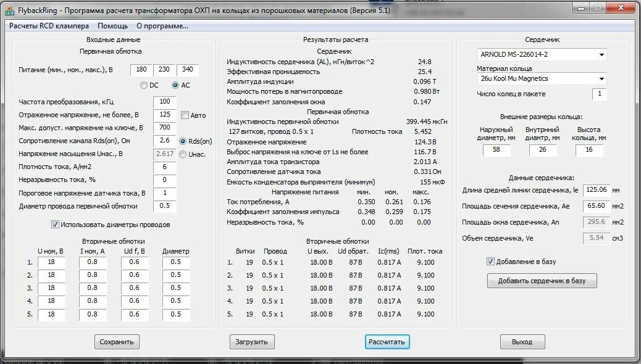Click minimum supply voltage field 180
This screenshot has width=641, height=364.
[x=141, y=70]
